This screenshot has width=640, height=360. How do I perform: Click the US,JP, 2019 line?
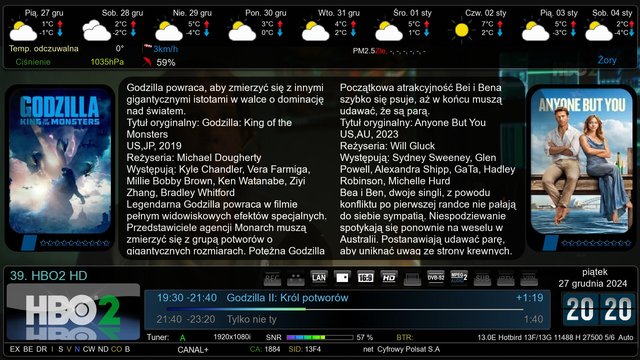click(x=154, y=146)
